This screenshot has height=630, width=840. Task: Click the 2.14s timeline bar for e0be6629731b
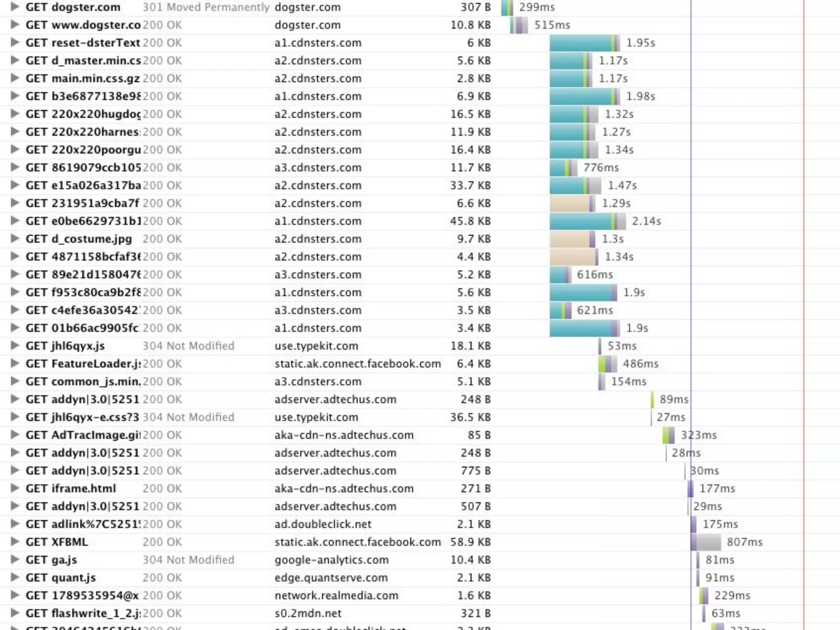(x=587, y=221)
